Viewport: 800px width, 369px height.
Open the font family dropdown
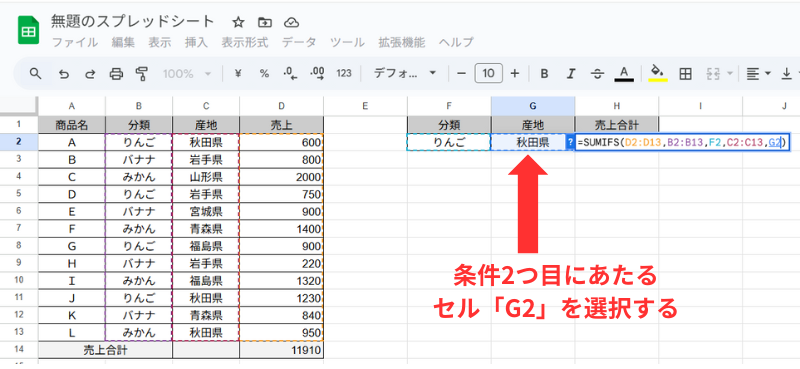[405, 73]
